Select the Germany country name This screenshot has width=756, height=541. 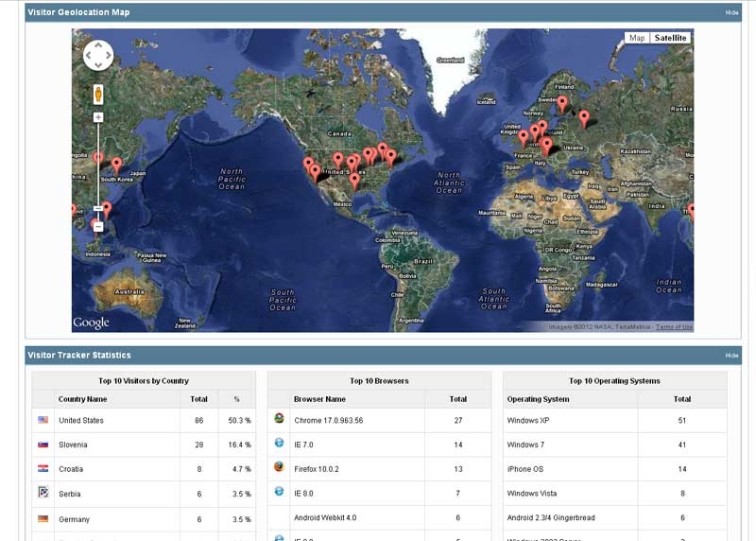[75, 519]
